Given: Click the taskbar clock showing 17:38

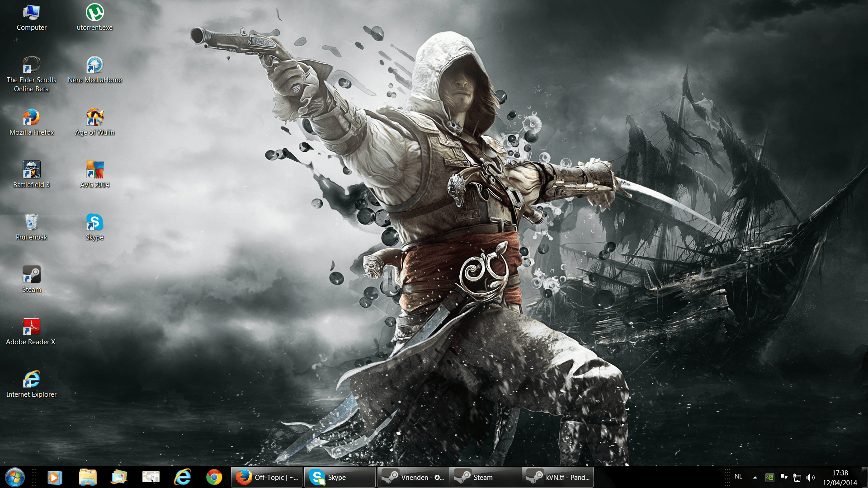Looking at the screenshot, I should (840, 478).
